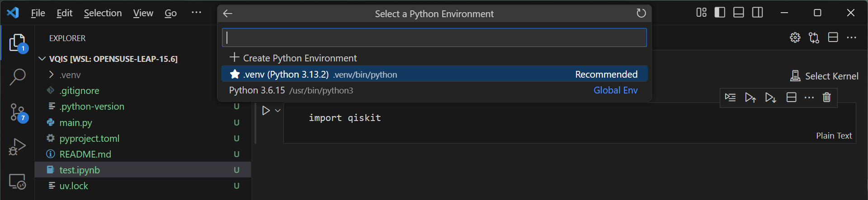The image size is (868, 200).
Task: Click the environment search input field
Action: coord(434,37)
